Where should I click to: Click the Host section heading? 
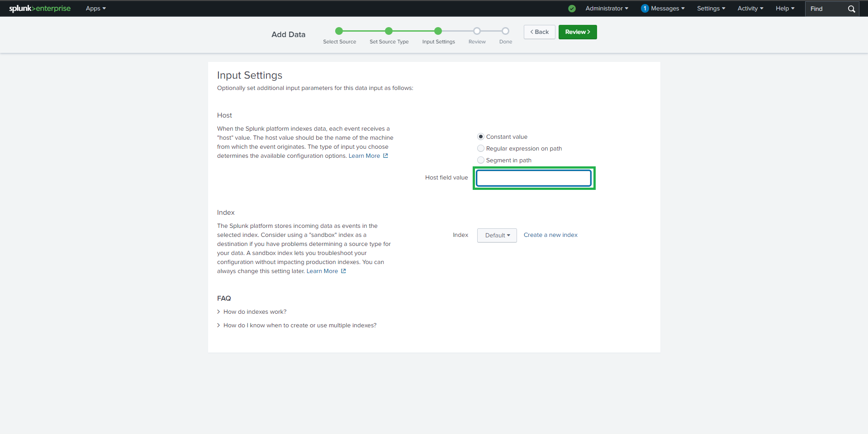224,115
